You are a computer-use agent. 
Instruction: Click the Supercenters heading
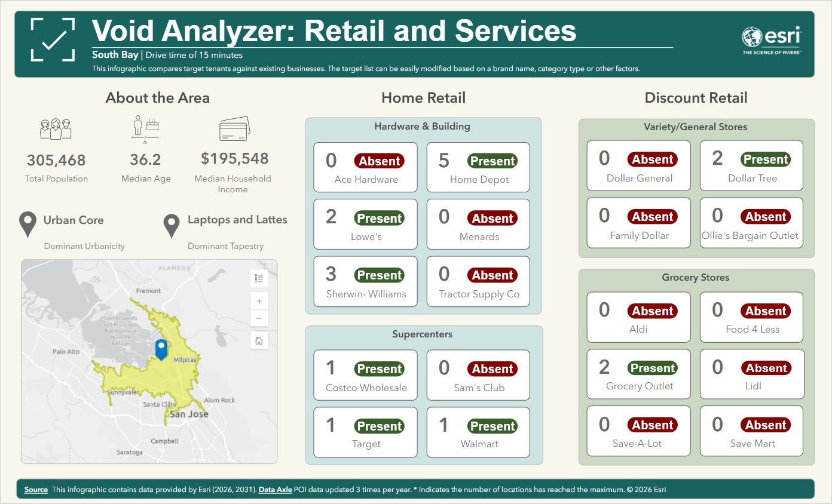point(422,334)
